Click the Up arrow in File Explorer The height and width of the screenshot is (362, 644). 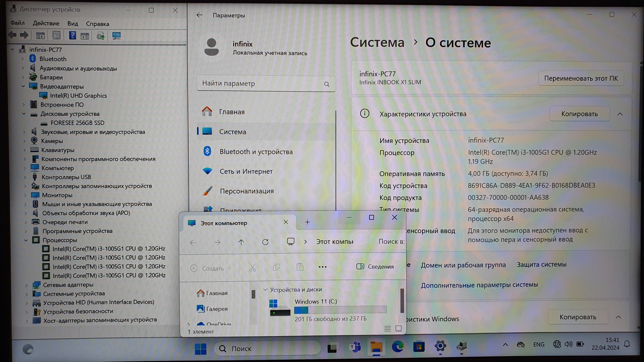241,242
